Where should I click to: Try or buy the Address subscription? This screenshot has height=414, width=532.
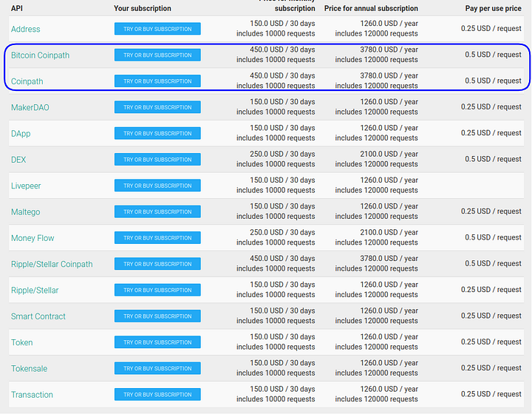tap(157, 29)
